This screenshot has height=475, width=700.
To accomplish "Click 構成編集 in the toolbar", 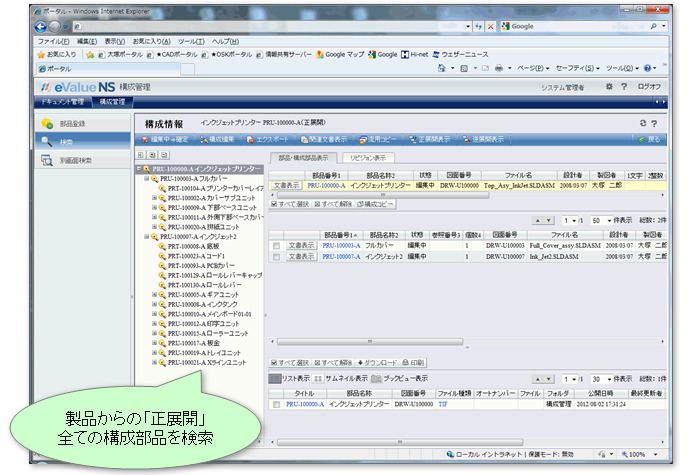I will pos(217,140).
